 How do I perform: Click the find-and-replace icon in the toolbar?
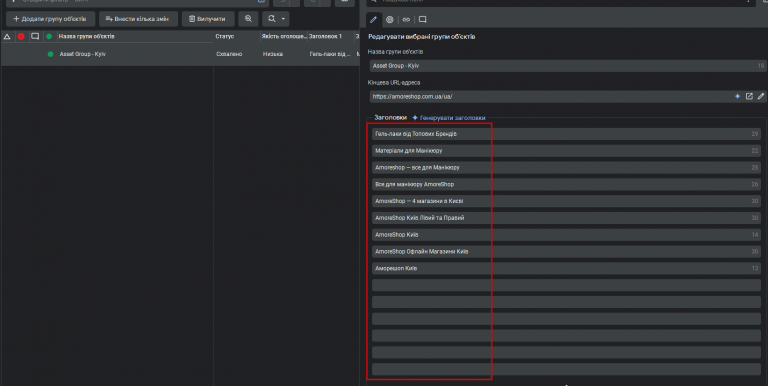point(272,19)
